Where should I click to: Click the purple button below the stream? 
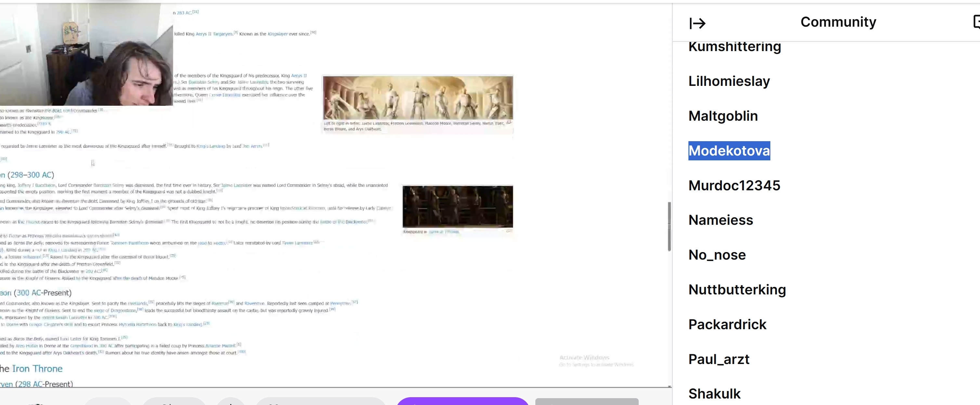pyautogui.click(x=462, y=401)
